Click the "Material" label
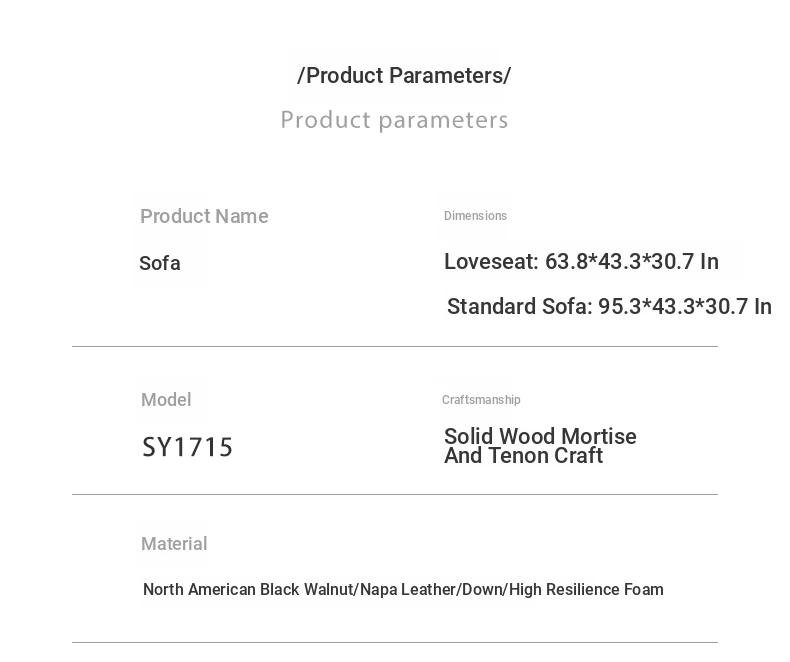This screenshot has height=662, width=790. tap(174, 544)
